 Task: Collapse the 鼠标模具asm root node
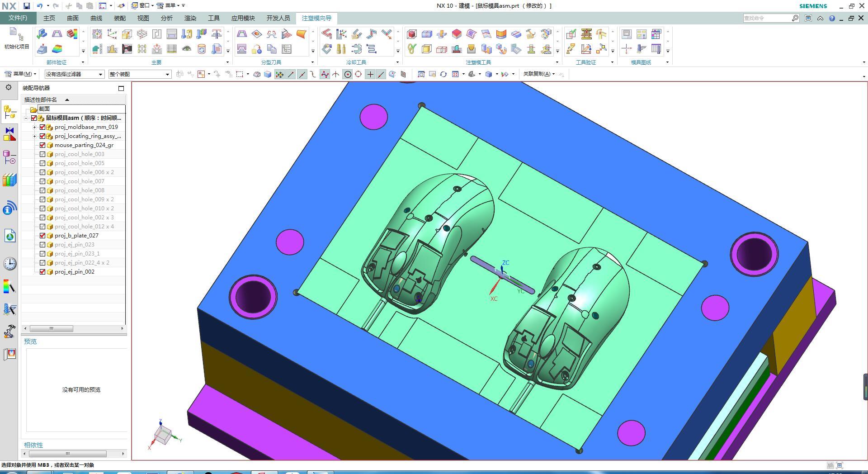point(26,118)
